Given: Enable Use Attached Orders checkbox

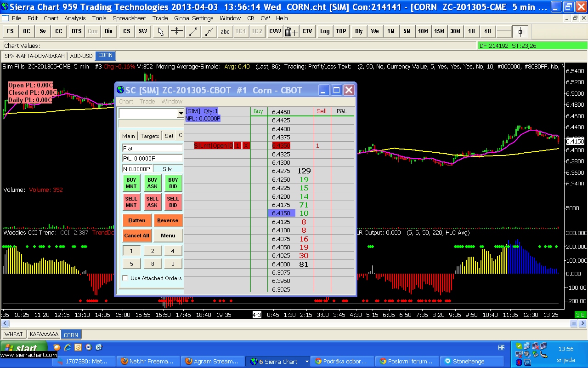Looking at the screenshot, I should pyautogui.click(x=125, y=278).
